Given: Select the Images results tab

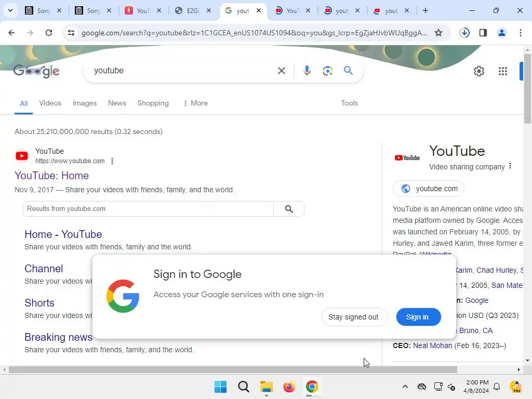Looking at the screenshot, I should point(85,103).
